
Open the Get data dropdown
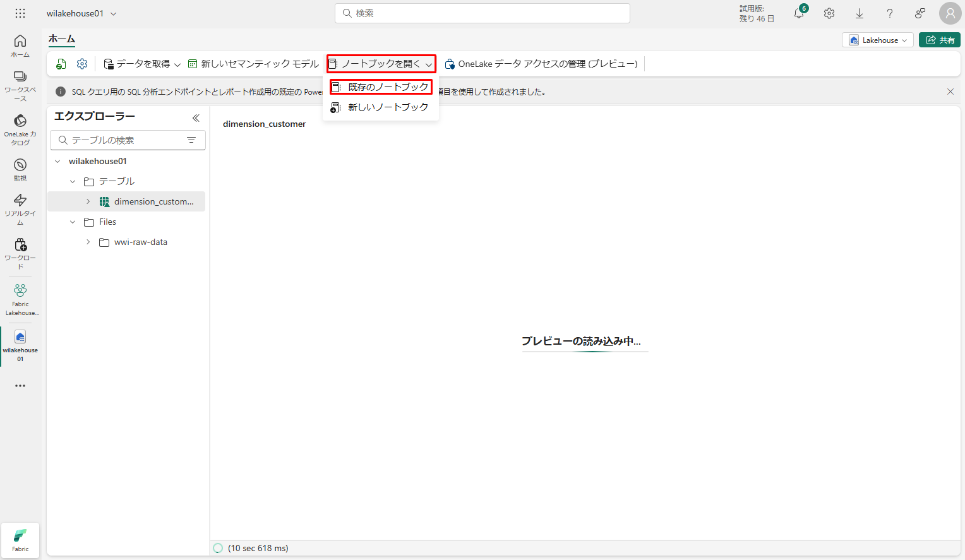pos(142,64)
